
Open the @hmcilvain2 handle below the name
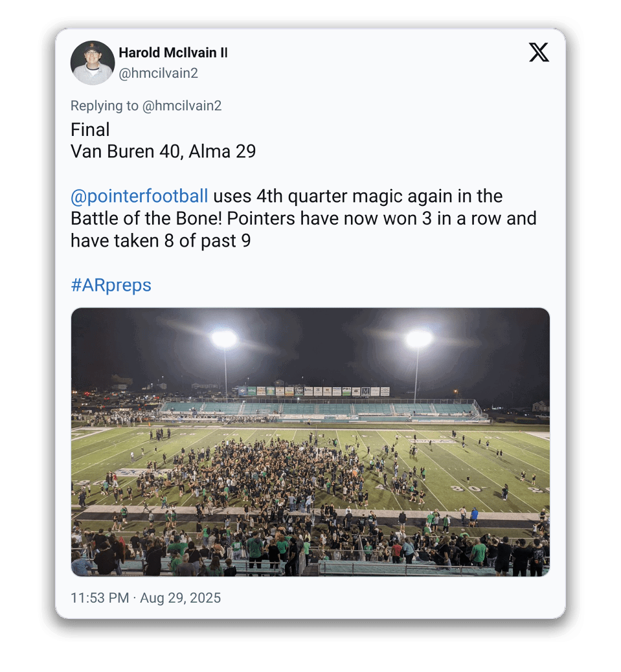click(158, 73)
